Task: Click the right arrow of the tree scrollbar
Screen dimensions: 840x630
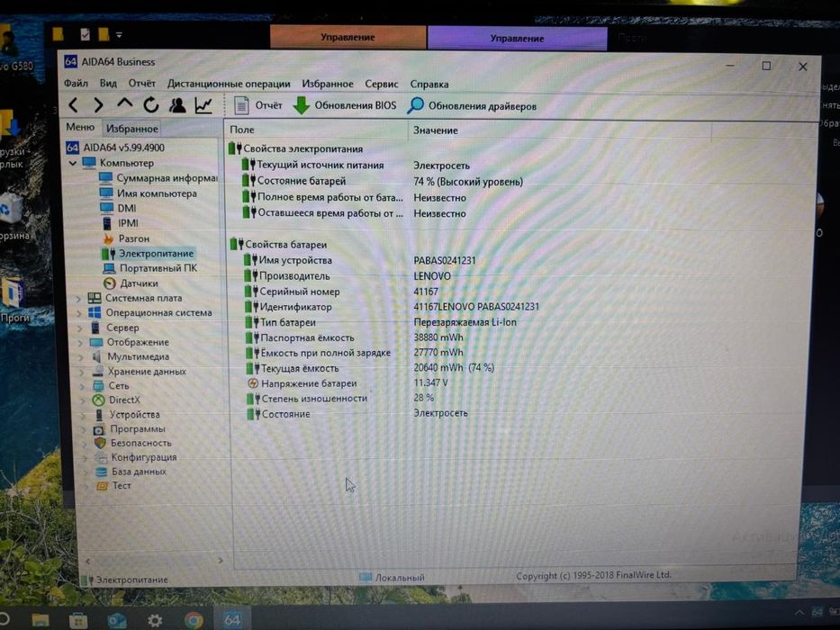Action: coord(221,561)
